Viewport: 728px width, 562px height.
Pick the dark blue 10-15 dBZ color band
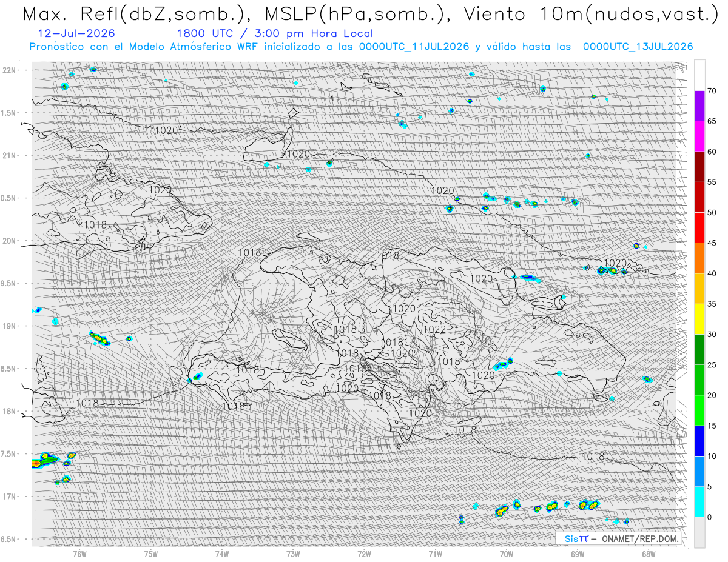click(699, 441)
